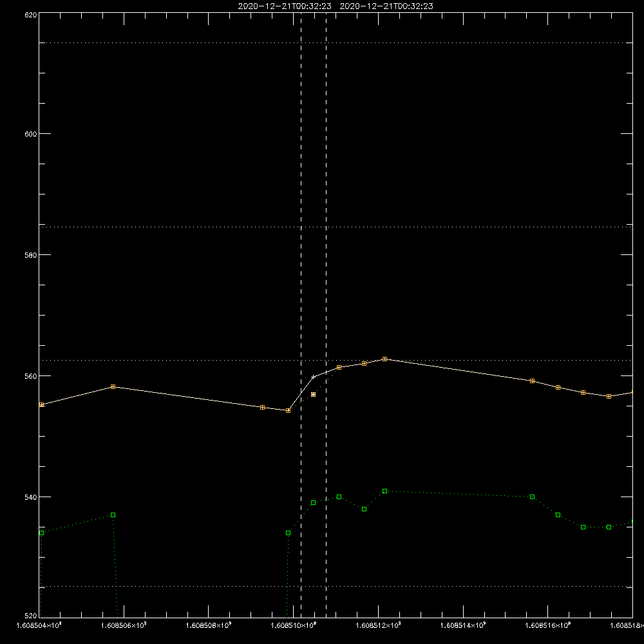
Task: Select orange marker near 559 above 1.608516×10⁹ tick
Action: tap(533, 381)
